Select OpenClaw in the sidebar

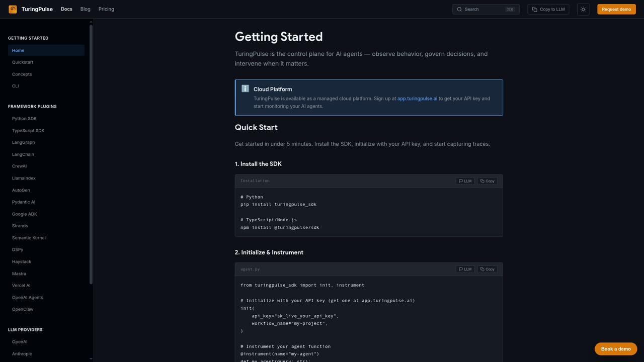46,309
